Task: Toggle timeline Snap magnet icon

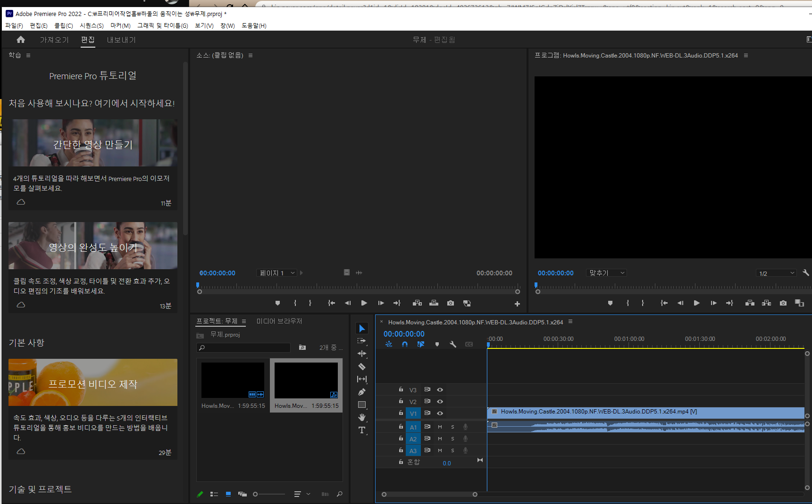Action: [x=405, y=344]
